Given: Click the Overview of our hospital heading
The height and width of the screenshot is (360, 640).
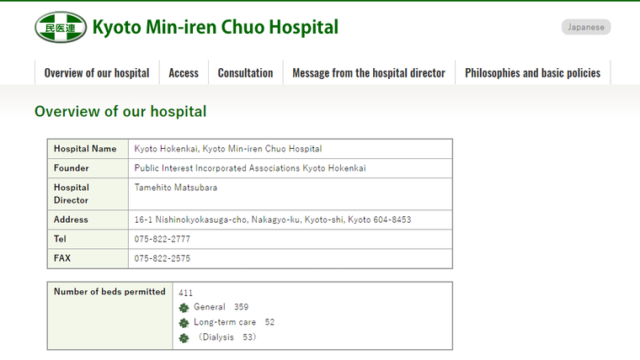Looking at the screenshot, I should tap(120, 111).
